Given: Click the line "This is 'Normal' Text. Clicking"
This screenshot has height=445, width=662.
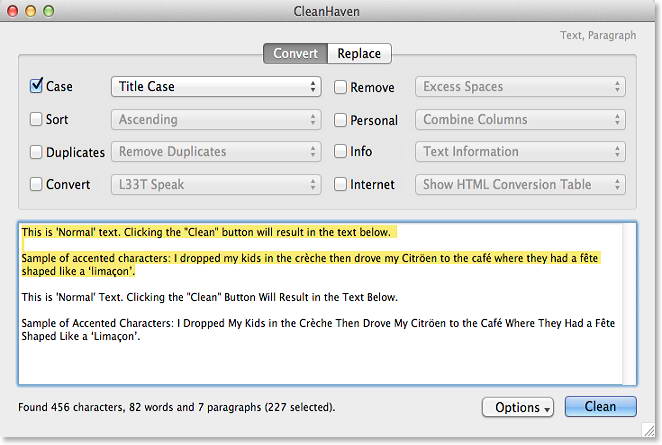Looking at the screenshot, I should 209,297.
